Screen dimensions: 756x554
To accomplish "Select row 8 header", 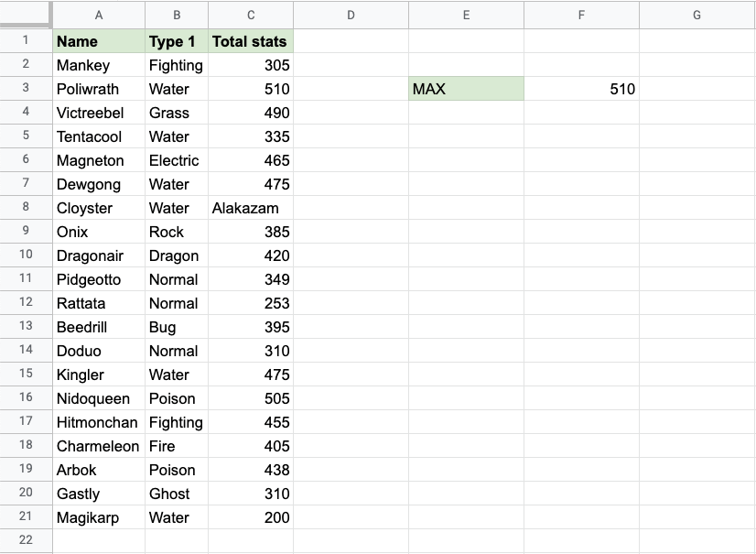I will [26, 208].
